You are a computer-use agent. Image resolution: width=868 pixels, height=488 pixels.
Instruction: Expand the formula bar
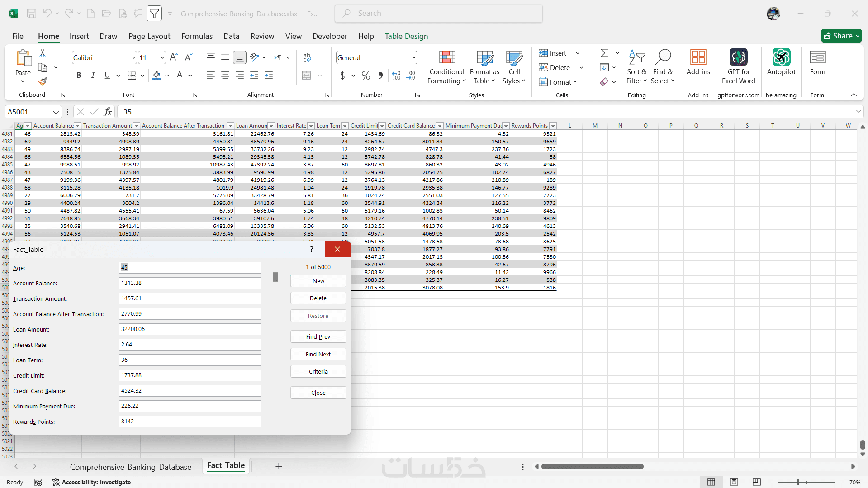coord(858,112)
